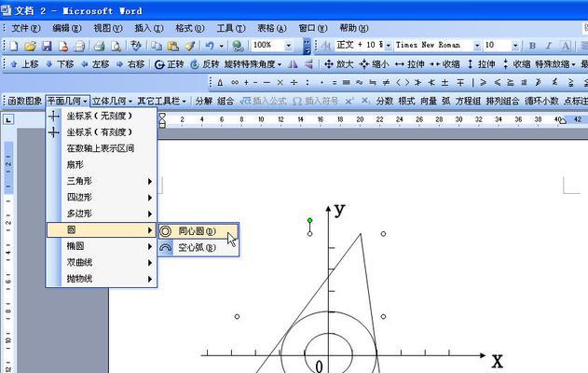Open the 立体几何 dropdown menu
Screen dimensions: 588x373
tap(112, 101)
